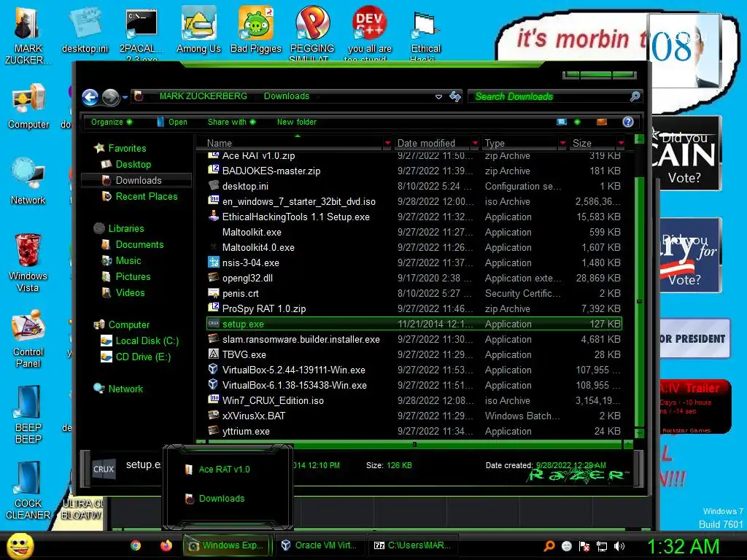
Task: Open the Music library
Action: point(128,260)
